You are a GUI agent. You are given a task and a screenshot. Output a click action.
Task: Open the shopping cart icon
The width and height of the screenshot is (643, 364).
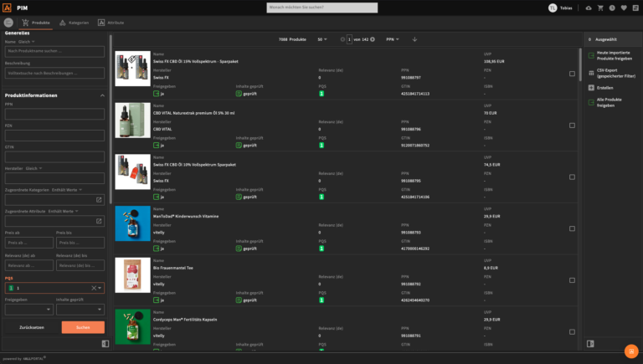coord(600,8)
